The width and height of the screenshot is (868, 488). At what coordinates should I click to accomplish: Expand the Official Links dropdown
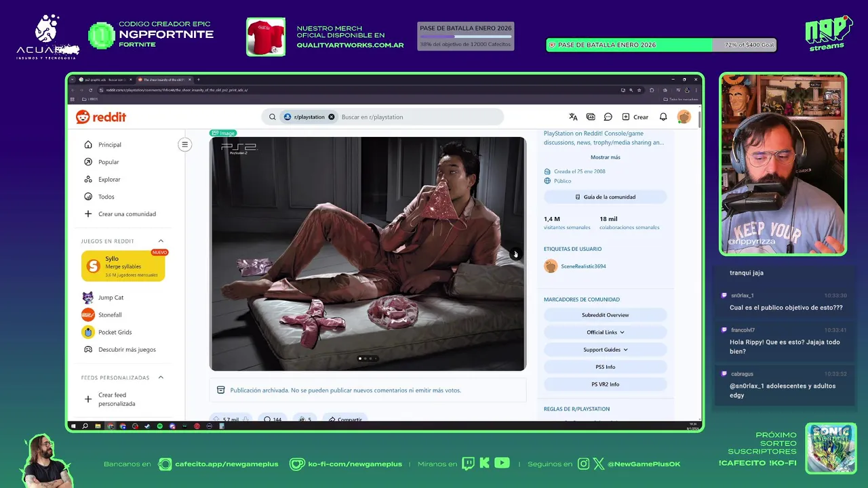click(605, 332)
